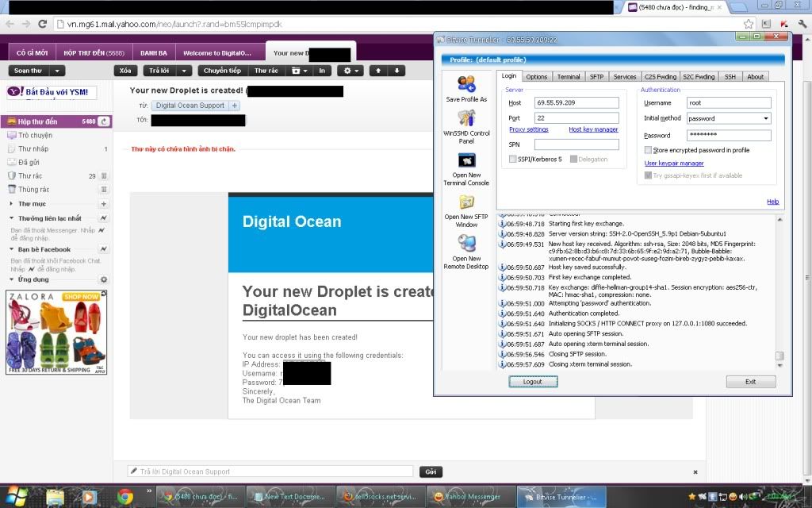Click Xóa delete button
The height and width of the screenshot is (508, 812).
click(x=125, y=71)
